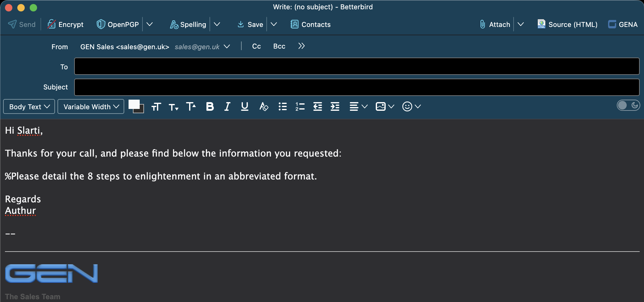Click the Regards line
Image resolution: width=644 pixels, height=302 pixels.
23,199
